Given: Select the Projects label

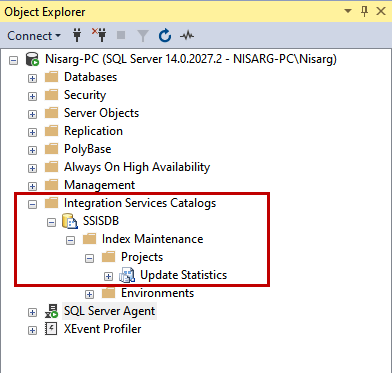Looking at the screenshot, I should pyautogui.click(x=142, y=257).
